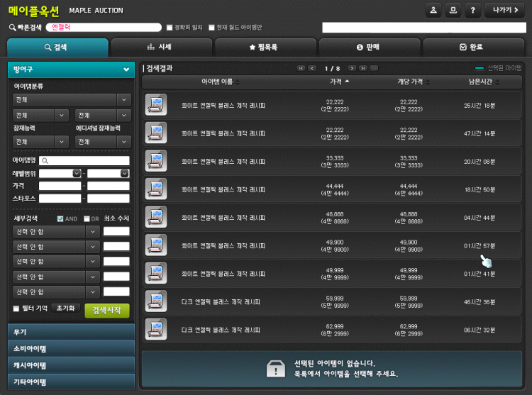Switch to the 시세 tab
The width and height of the screenshot is (532, 395).
162,48
